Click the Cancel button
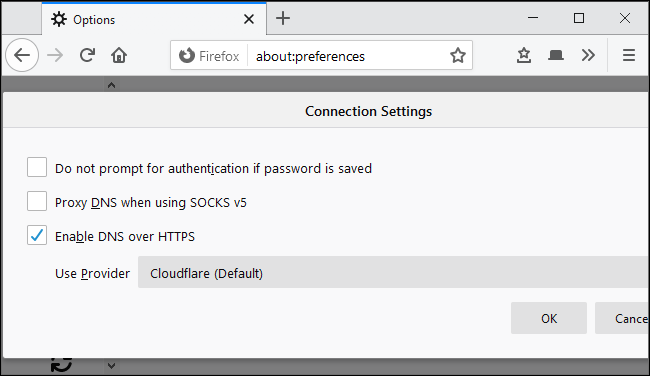The image size is (650, 376). click(x=622, y=318)
